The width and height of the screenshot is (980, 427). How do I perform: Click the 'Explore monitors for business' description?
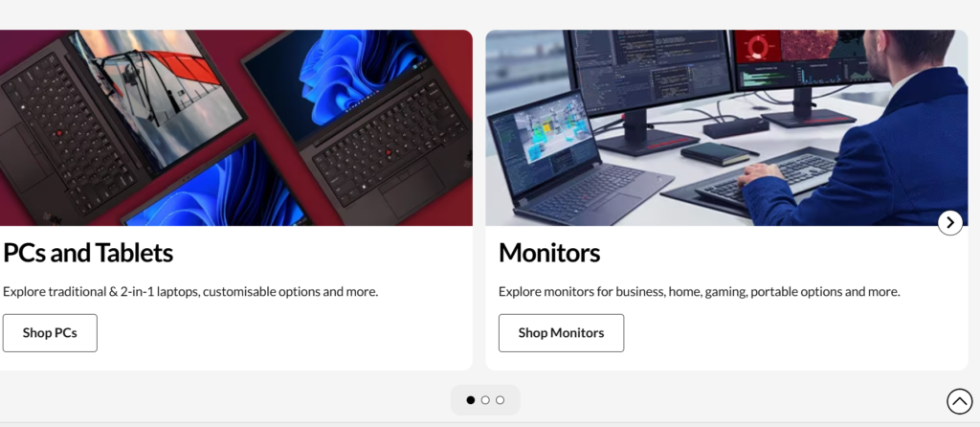click(x=700, y=291)
